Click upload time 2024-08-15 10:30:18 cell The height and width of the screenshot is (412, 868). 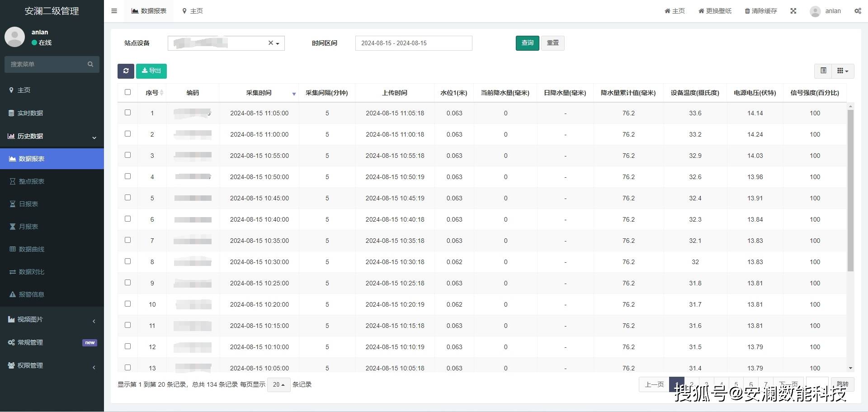point(395,262)
